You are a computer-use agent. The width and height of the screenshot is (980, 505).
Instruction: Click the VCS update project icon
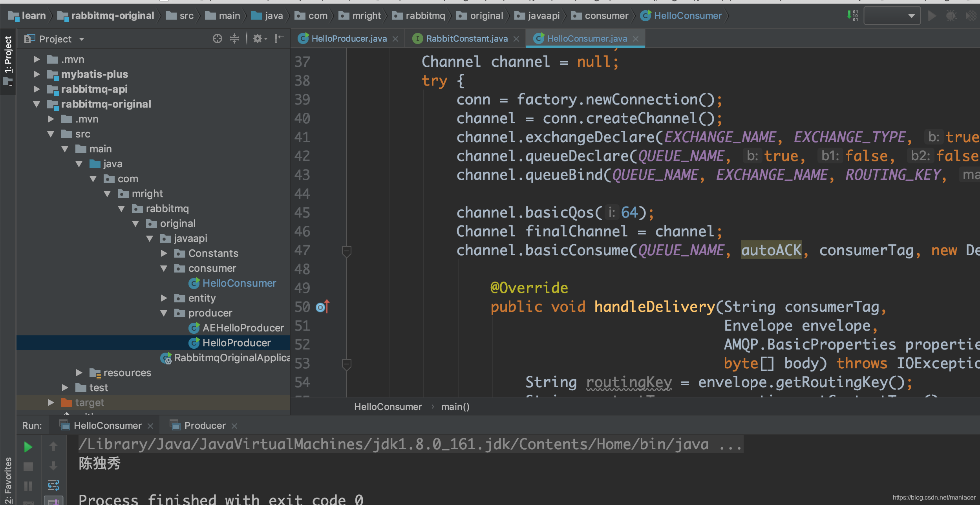click(x=852, y=16)
